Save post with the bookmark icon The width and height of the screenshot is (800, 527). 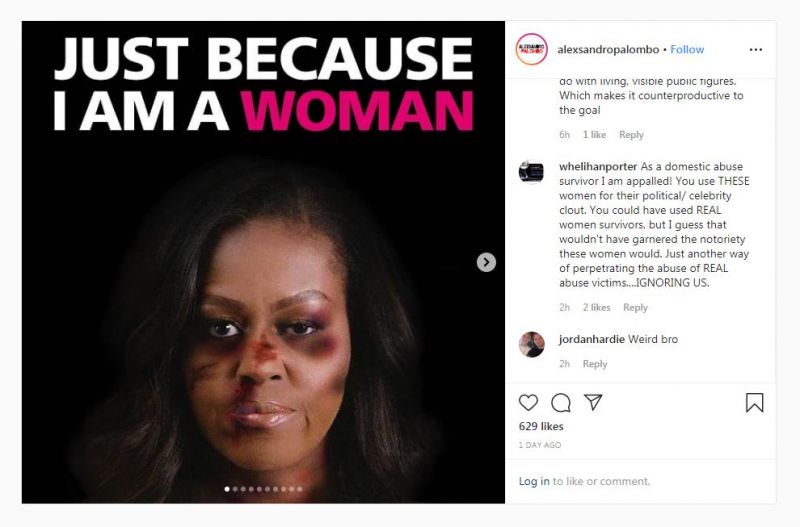[x=754, y=403]
